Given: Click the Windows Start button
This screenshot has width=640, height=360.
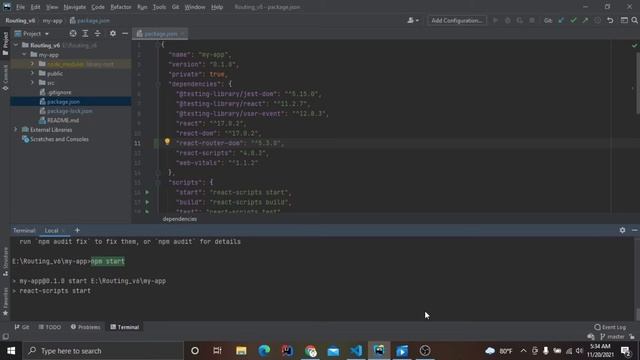Looking at the screenshot, I should point(11,351).
